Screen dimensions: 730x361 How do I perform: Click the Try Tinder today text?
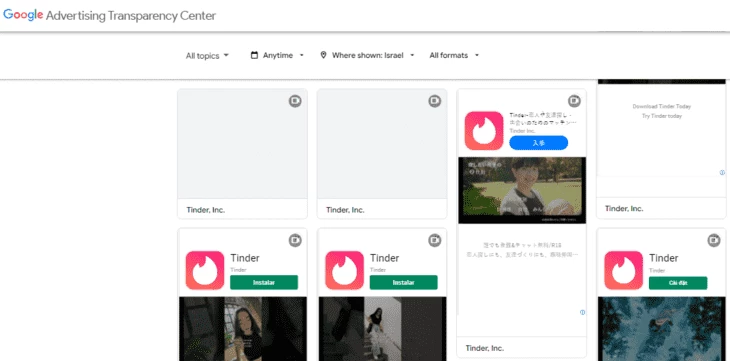(x=662, y=116)
